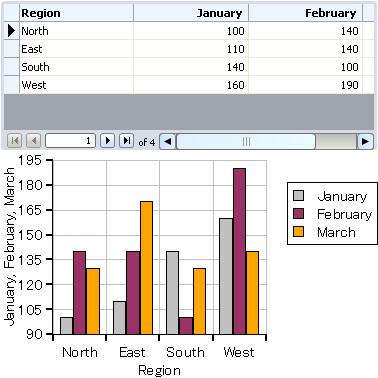Image resolution: width=378 pixels, height=378 pixels.
Task: Click the March legend label
Action: 336,232
